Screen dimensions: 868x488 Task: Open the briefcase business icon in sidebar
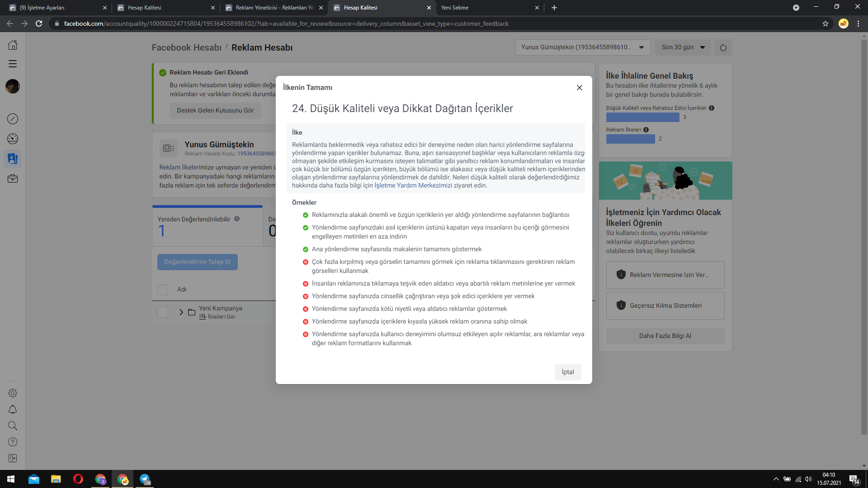pyautogui.click(x=13, y=178)
